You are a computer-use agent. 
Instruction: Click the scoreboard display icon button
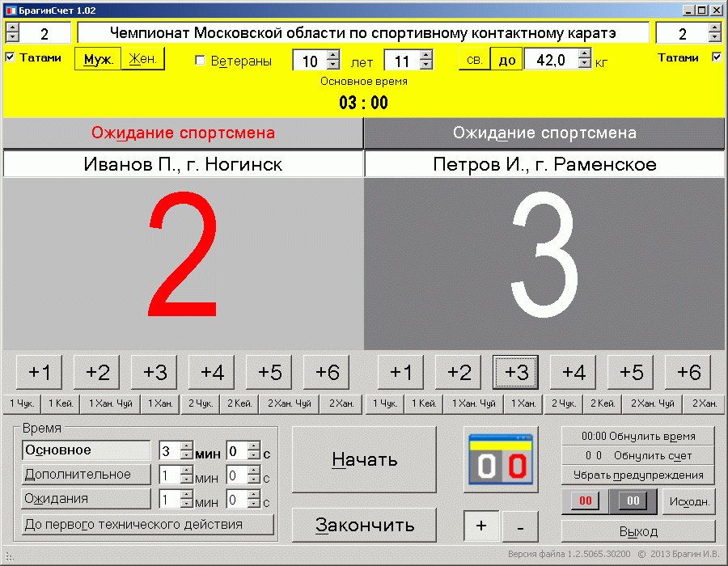click(501, 460)
